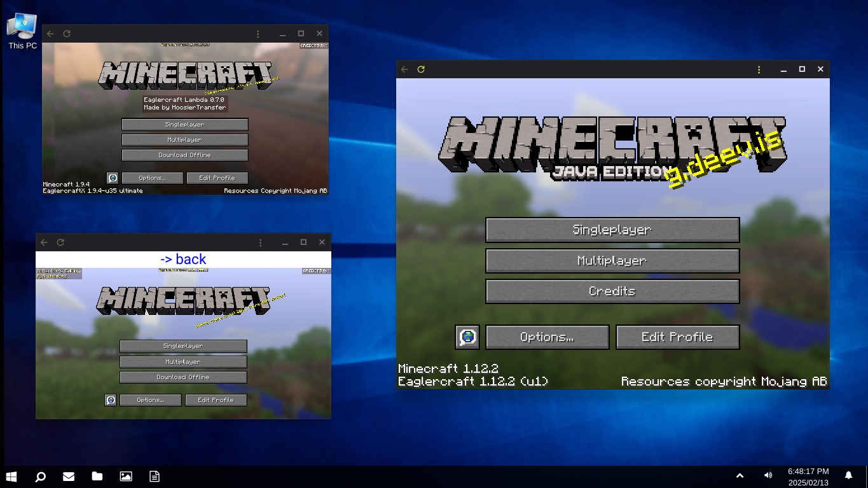Viewport: 868px width, 488px height.
Task: Open notifications bell in taskbar
Action: [848, 476]
